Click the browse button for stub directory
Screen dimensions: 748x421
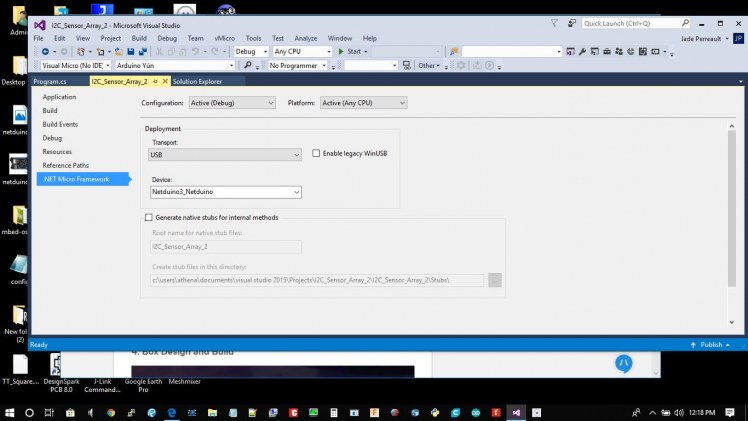click(495, 280)
